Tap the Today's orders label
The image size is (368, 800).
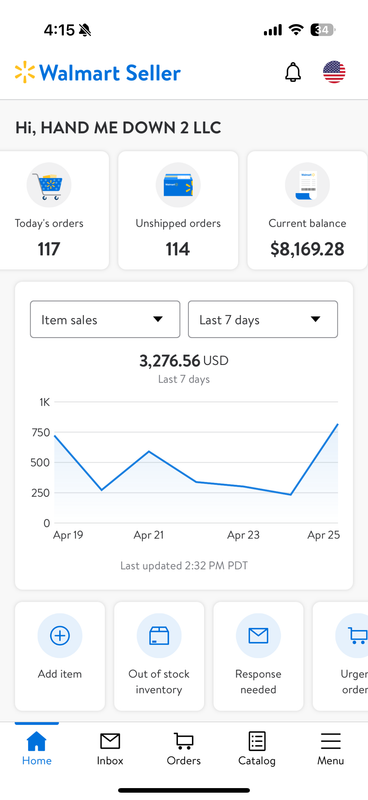pos(48,223)
